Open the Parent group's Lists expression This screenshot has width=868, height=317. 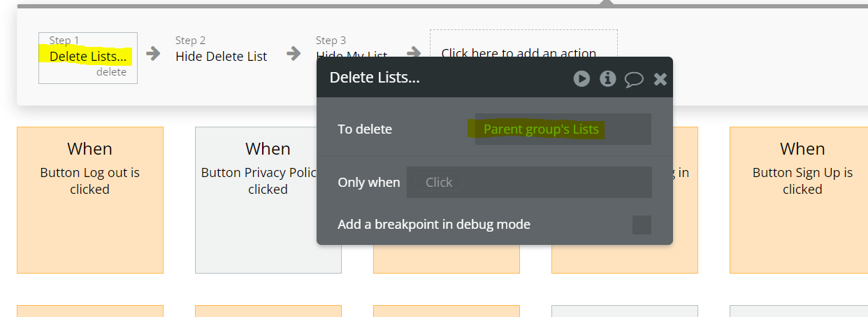tap(541, 129)
